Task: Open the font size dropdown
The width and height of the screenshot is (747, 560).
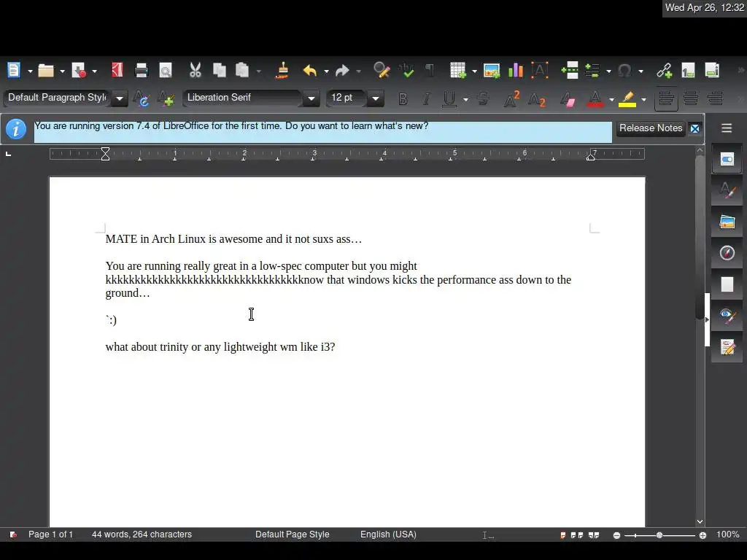Action: click(376, 98)
